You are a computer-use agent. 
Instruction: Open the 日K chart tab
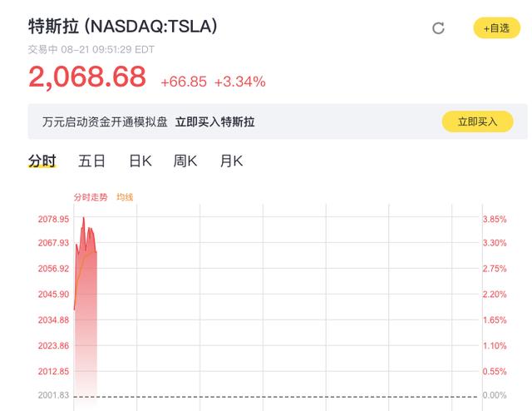click(140, 161)
